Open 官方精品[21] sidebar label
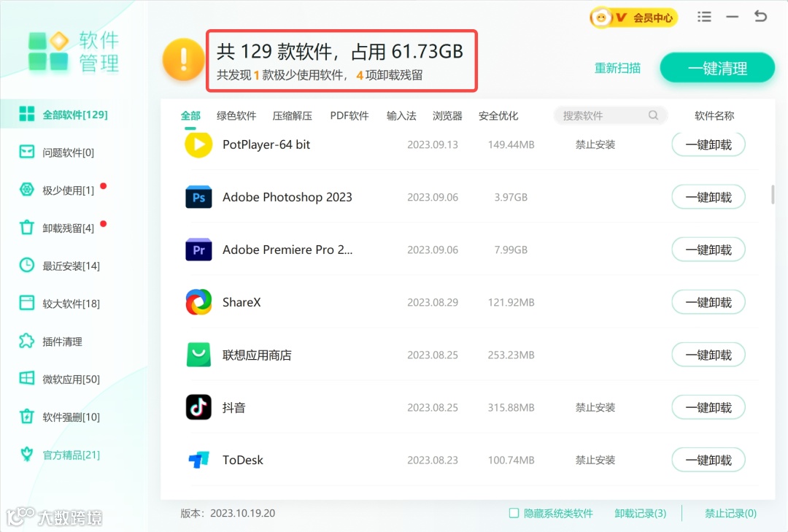Viewport: 788px width, 532px height. click(71, 455)
